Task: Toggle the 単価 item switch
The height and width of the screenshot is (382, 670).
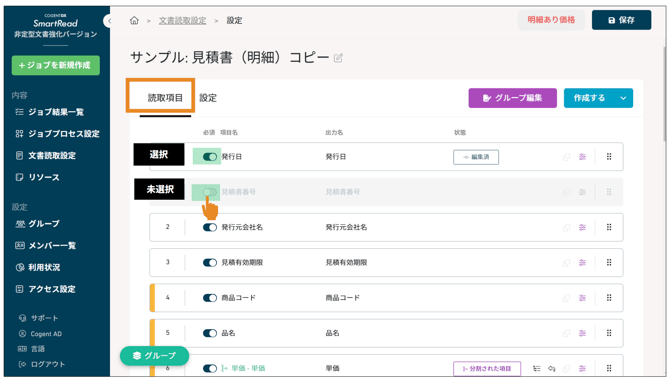Action: coord(210,368)
